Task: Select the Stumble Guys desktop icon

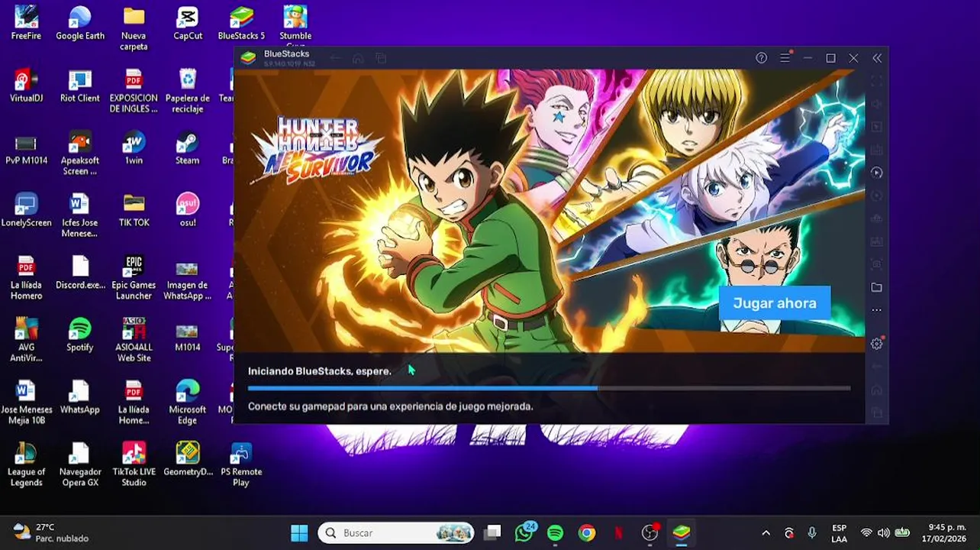Action: [x=295, y=27]
